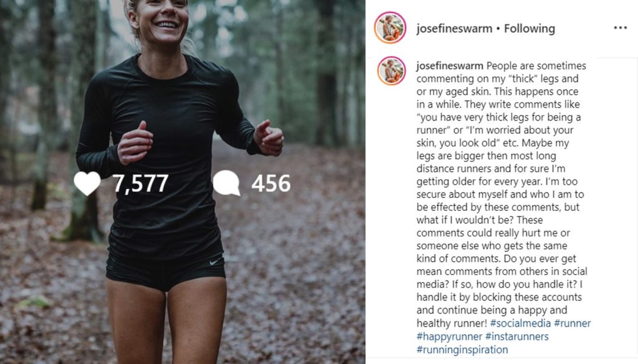Click the 7,577 likes count
The image size is (638, 364).
coord(140,184)
